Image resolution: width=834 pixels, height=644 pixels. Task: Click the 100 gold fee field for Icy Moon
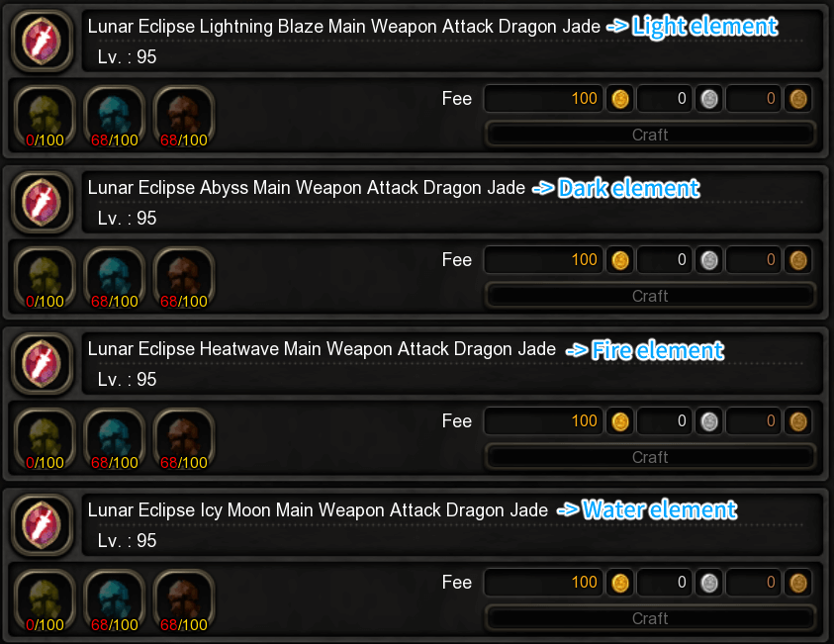(543, 583)
